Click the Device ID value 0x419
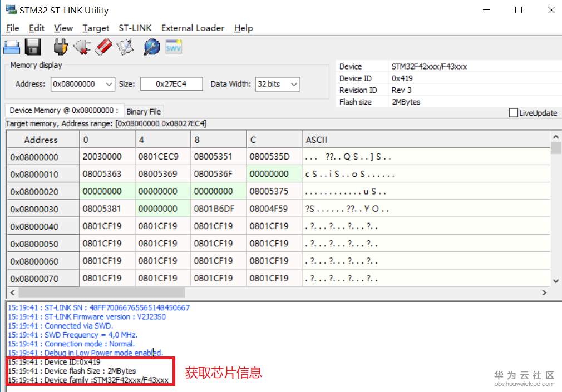562x392 pixels. click(x=402, y=78)
